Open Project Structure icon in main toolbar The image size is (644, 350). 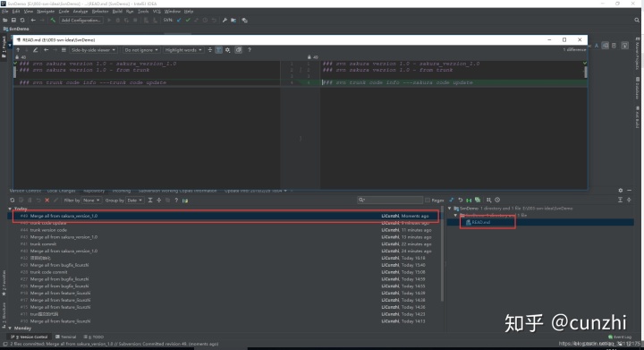tap(233, 20)
